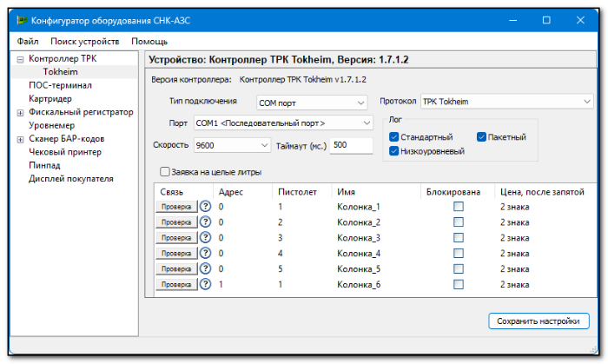608x364 pixels.
Task: Open the Поиск устройств menu
Action: point(85,41)
